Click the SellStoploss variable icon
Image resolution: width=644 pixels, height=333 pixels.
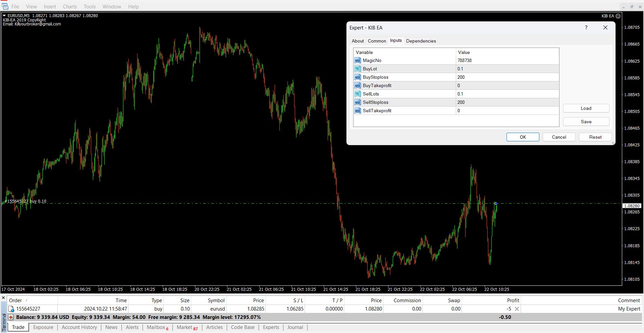[357, 103]
